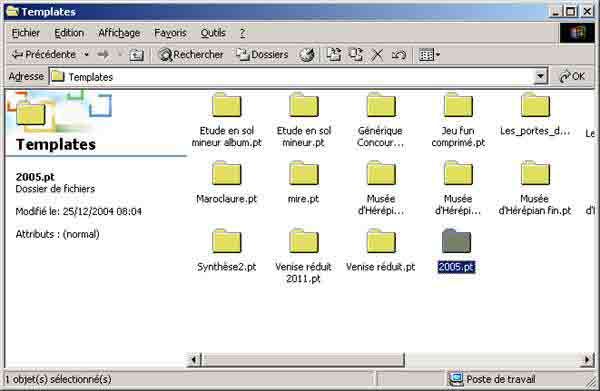600x391 pixels.
Task: Expand the Adresse bar dropdown
Action: click(540, 77)
